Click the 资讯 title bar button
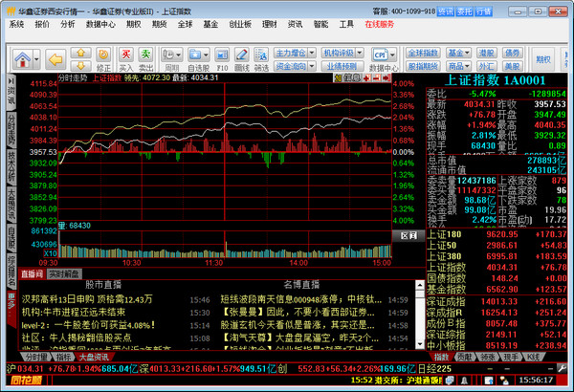The height and width of the screenshot is (392, 574). coord(445,11)
